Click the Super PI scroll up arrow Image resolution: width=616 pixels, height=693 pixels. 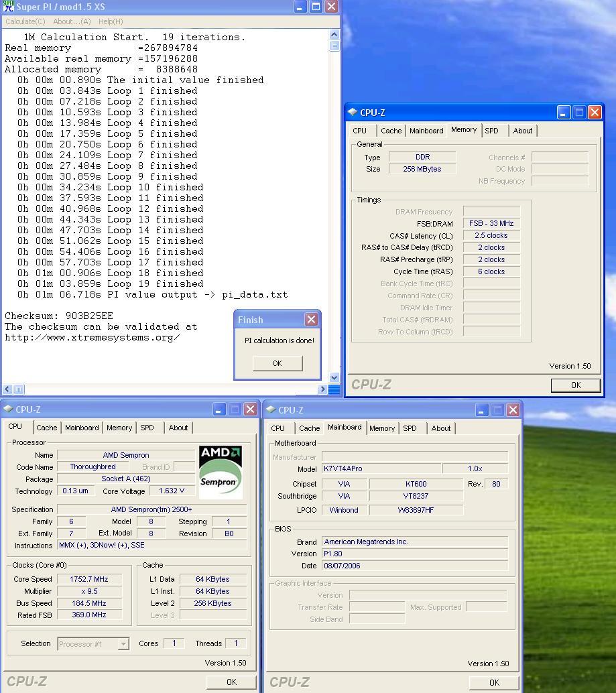[x=334, y=34]
